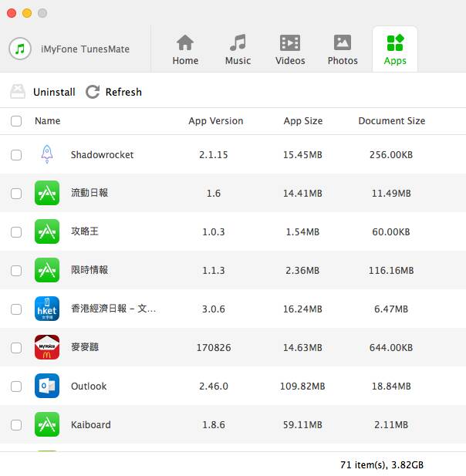Click document size 18.84MB
This screenshot has width=466, height=476.
(391, 387)
